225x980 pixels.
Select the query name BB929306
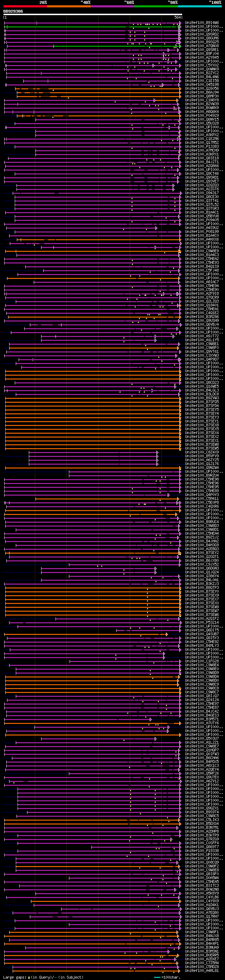[x=13, y=11]
